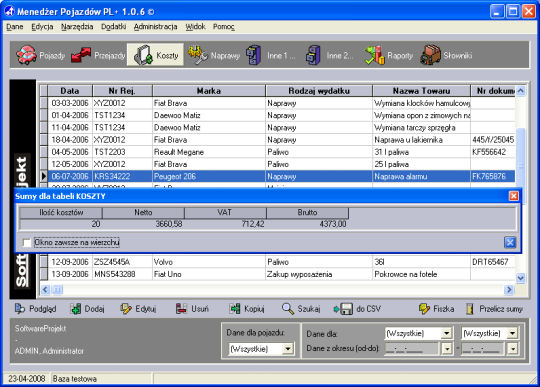Expand the second Dane dla dropdown
Image resolution: width=540 pixels, height=387 pixels.
coord(512,333)
